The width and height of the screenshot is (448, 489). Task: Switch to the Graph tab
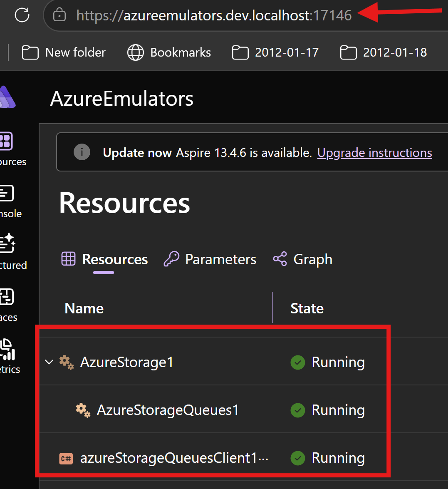pyautogui.click(x=303, y=259)
